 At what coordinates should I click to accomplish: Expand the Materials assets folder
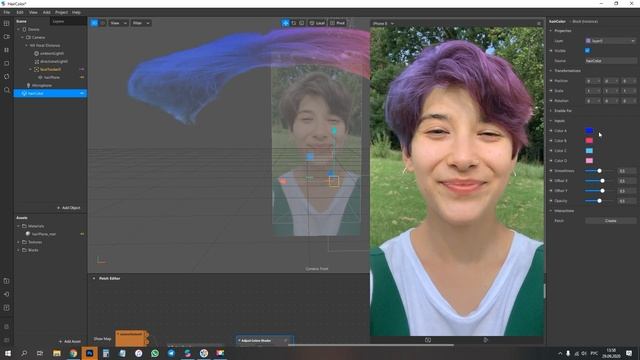[18, 226]
